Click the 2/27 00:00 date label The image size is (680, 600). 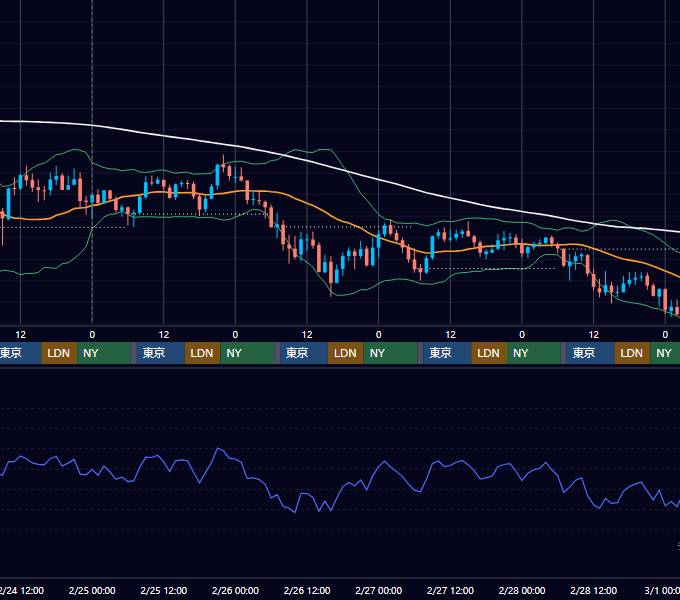pos(379,590)
